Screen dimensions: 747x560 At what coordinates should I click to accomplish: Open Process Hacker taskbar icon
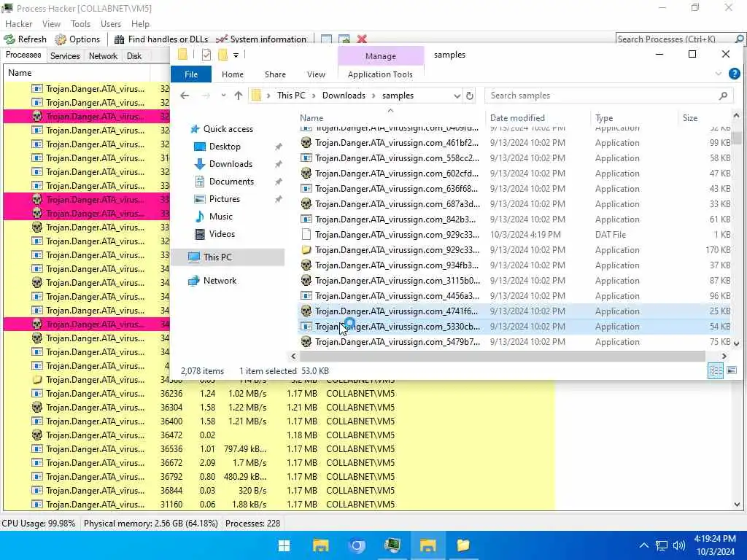(x=392, y=545)
